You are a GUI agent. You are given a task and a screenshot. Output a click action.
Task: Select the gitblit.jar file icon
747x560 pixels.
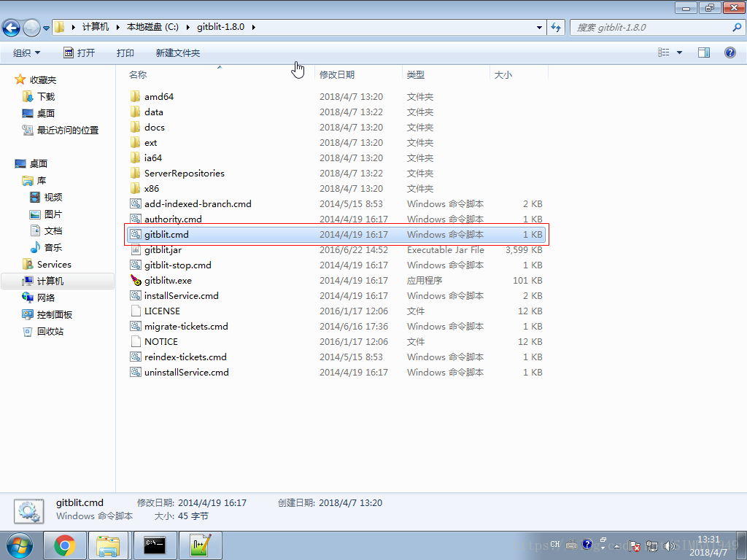point(135,249)
